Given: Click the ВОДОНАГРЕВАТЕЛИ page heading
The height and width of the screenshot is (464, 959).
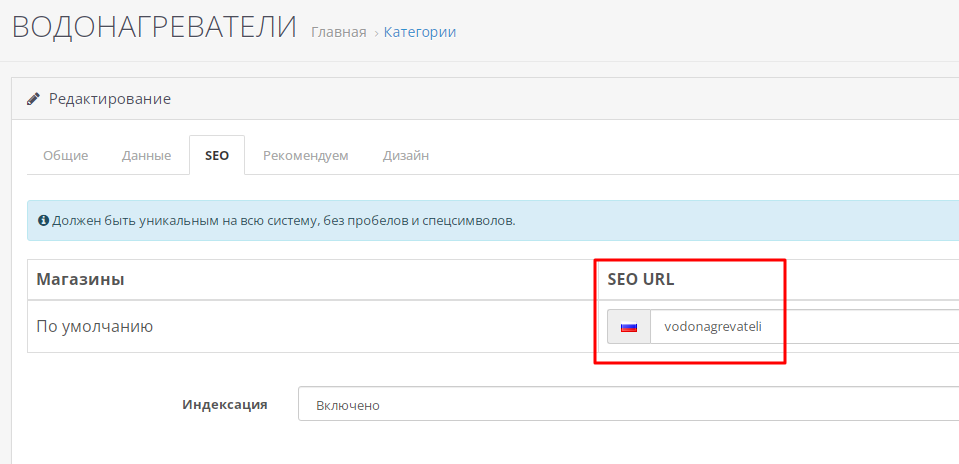Looking at the screenshot, I should (154, 28).
